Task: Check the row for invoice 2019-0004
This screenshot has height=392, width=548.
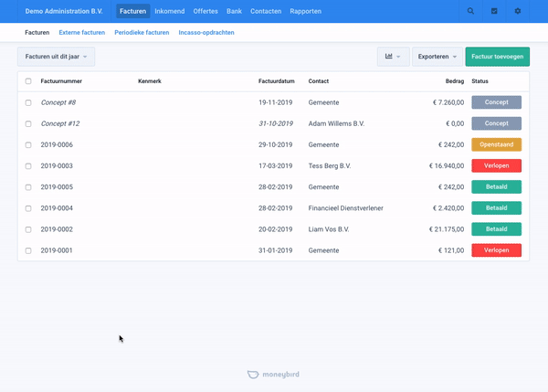Action: coord(28,208)
